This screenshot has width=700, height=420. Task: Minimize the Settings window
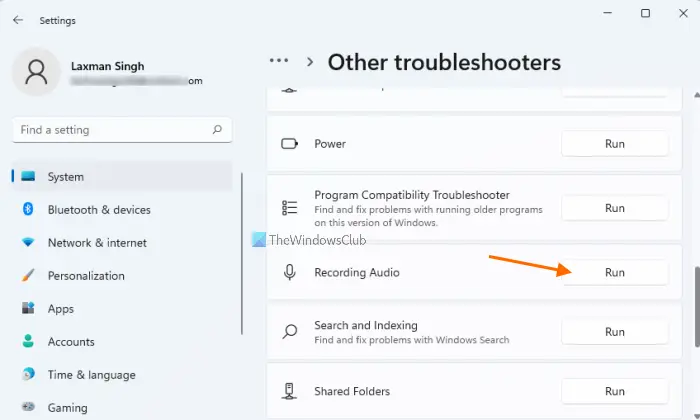coord(607,13)
